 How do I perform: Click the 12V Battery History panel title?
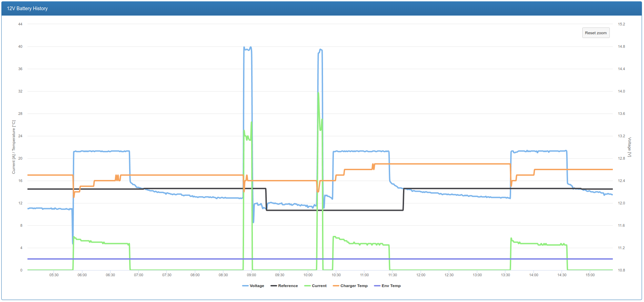pos(27,8)
